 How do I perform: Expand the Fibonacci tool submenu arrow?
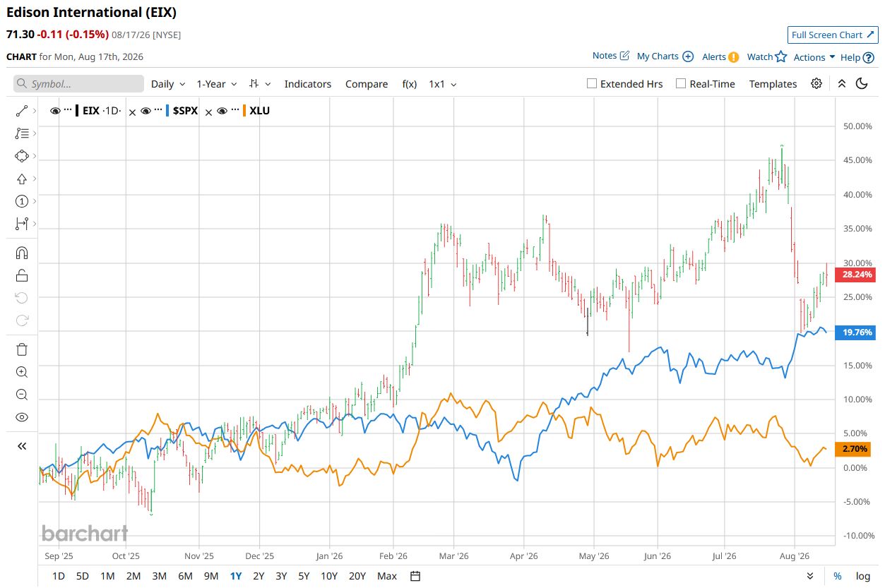pos(35,133)
